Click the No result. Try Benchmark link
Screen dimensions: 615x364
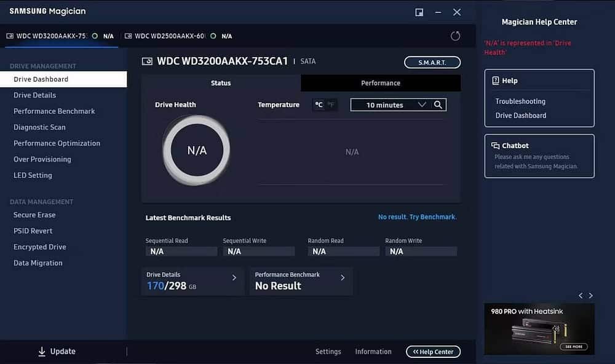tap(418, 216)
